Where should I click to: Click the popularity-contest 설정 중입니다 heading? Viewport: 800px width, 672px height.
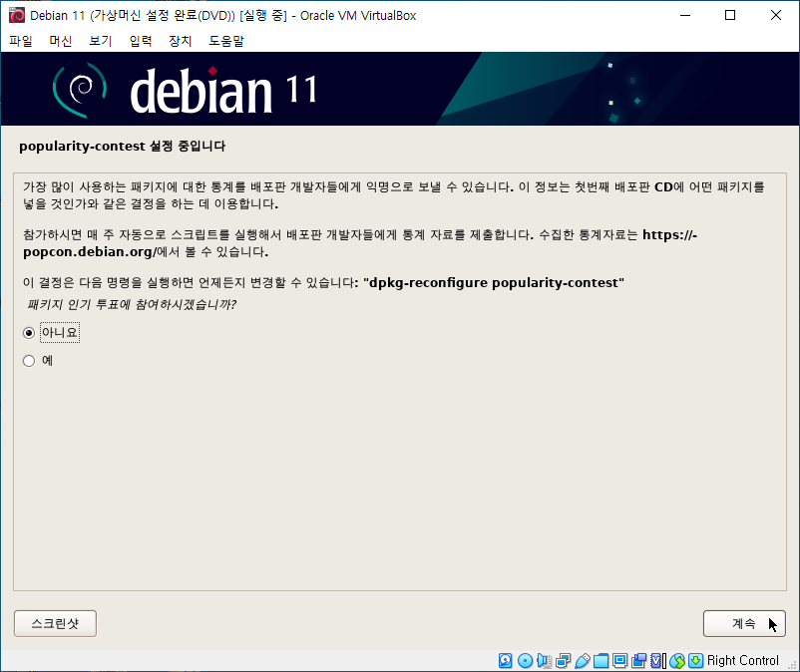[x=123, y=147]
